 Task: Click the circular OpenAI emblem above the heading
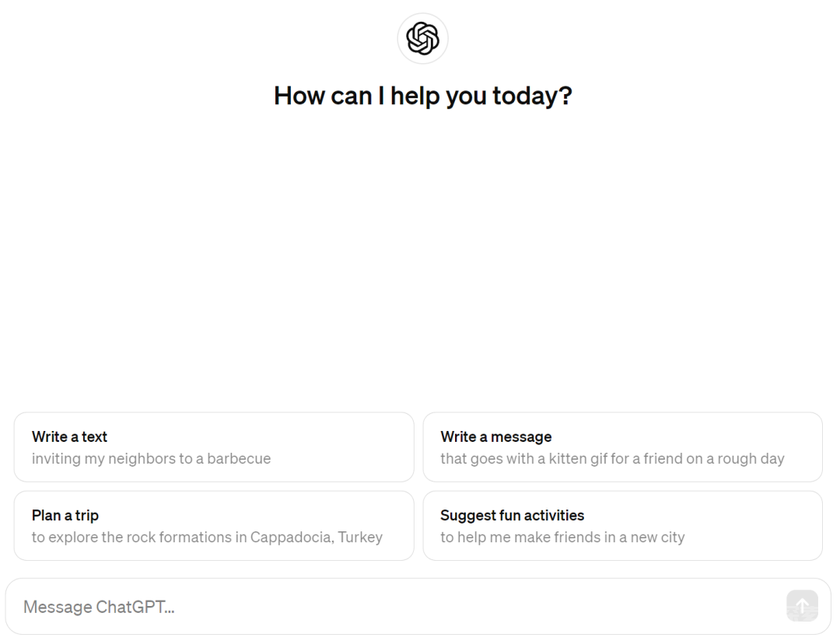(x=422, y=39)
